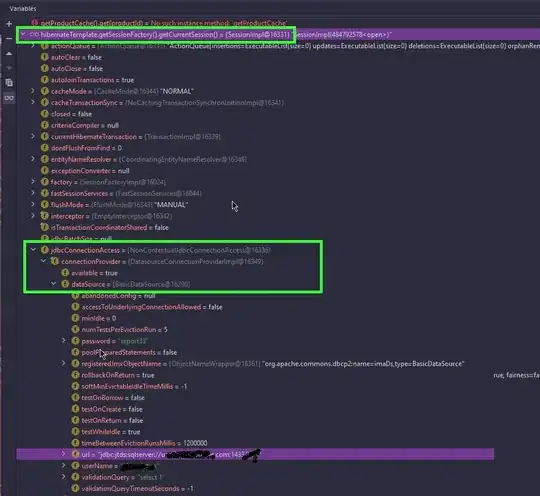This screenshot has height=496, width=540.
Task: Expand the entityNameResolver node
Action: (33, 159)
